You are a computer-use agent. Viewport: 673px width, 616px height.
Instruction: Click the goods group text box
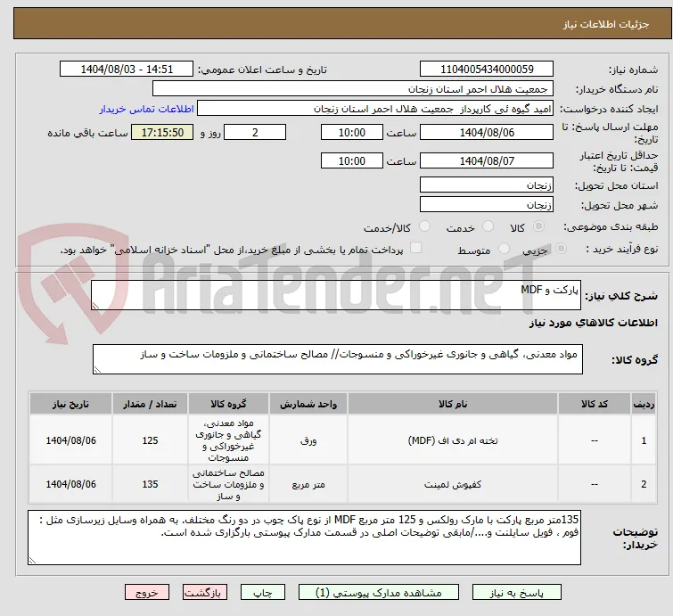(338, 359)
